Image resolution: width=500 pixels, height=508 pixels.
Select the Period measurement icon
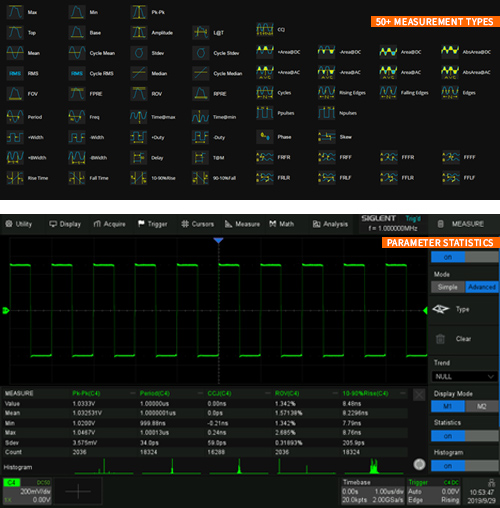[15, 117]
